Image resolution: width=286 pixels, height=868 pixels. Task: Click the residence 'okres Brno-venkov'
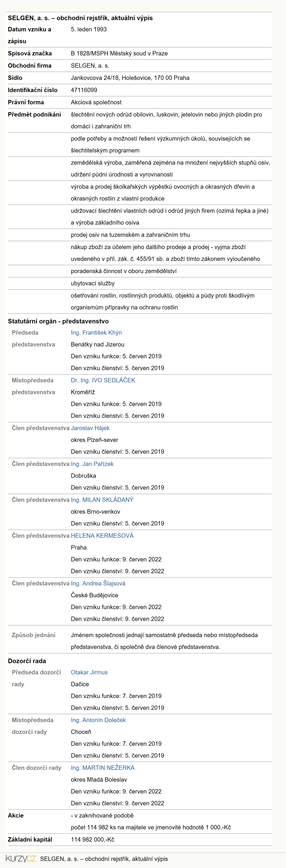tap(95, 511)
